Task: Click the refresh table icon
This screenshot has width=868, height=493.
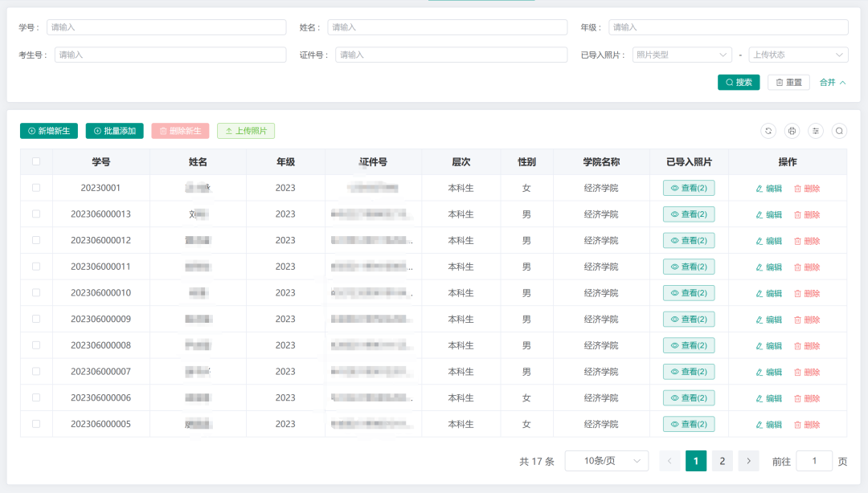Action: pos(768,131)
